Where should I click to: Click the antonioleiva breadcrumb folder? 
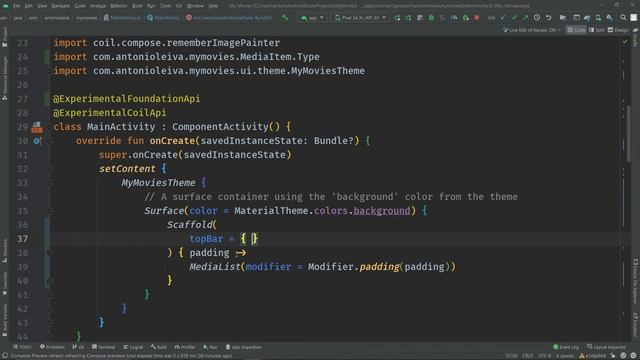[57, 18]
